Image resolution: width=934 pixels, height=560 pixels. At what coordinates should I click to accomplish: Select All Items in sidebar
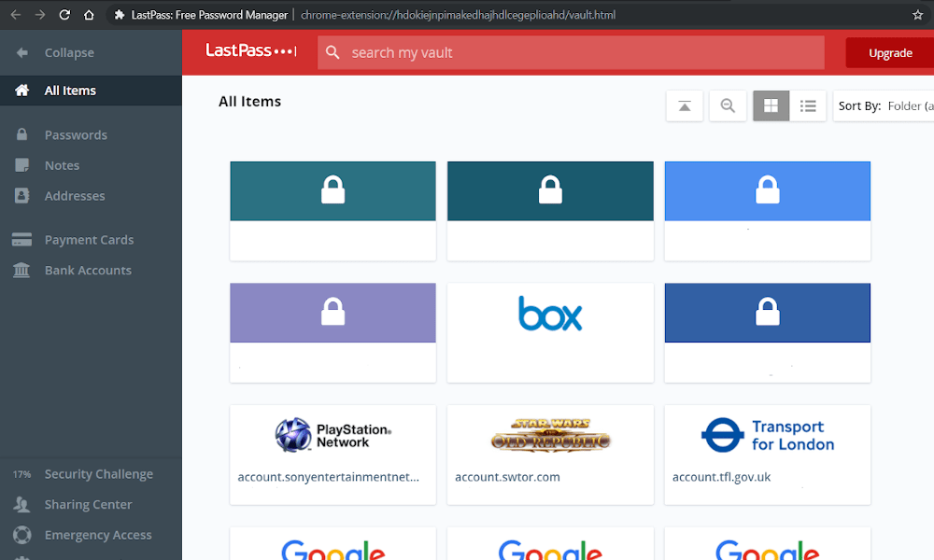tap(91, 91)
